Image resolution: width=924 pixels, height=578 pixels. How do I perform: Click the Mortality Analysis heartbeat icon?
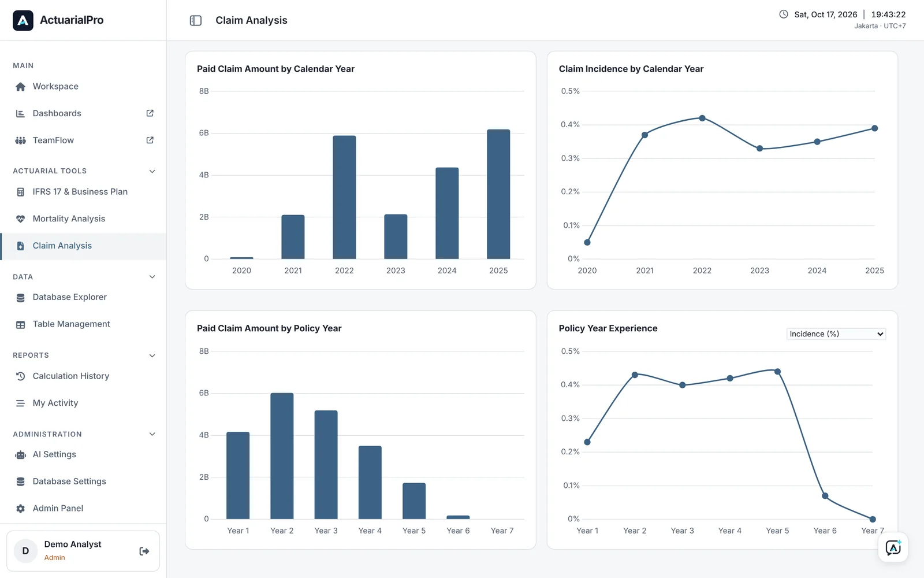21,219
